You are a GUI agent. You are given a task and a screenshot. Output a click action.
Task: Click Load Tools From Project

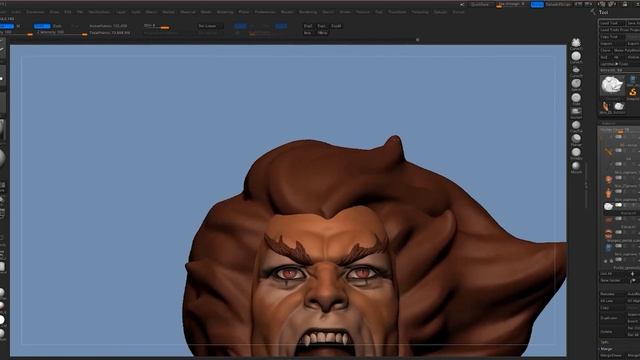(620, 30)
